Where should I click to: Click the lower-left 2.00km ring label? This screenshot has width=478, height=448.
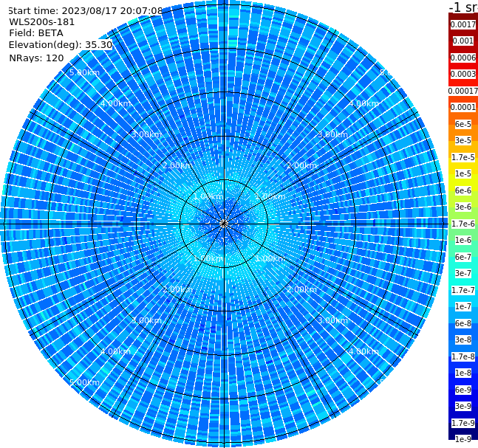point(178,289)
